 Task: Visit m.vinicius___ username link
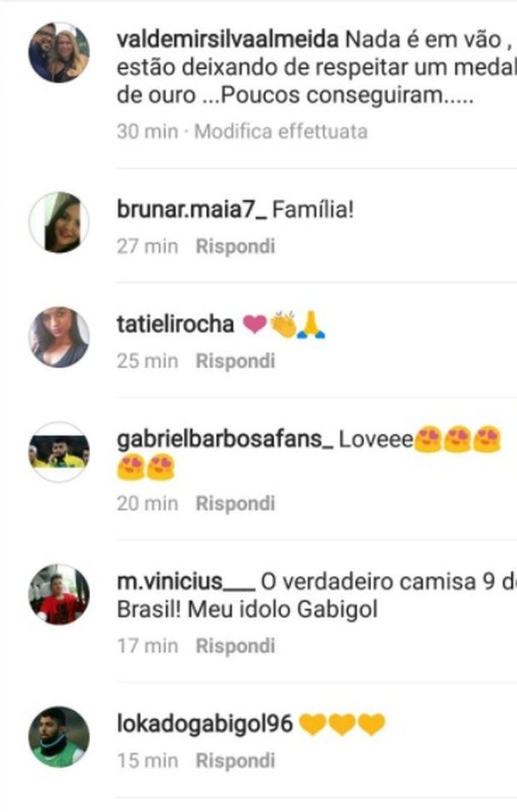point(186,582)
